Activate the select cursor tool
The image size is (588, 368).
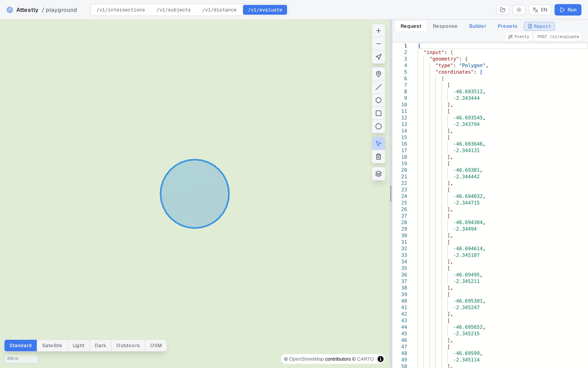coord(378,144)
